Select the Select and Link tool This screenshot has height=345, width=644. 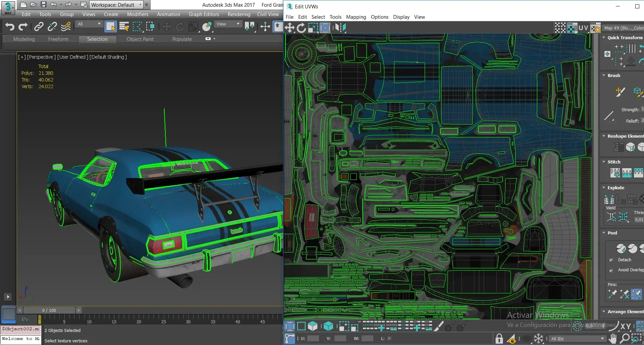point(39,26)
